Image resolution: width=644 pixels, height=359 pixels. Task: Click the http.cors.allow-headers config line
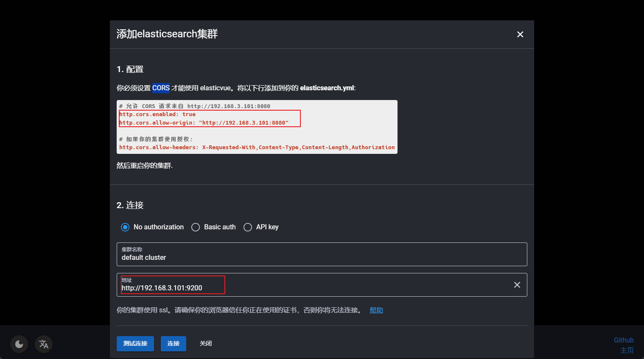257,147
